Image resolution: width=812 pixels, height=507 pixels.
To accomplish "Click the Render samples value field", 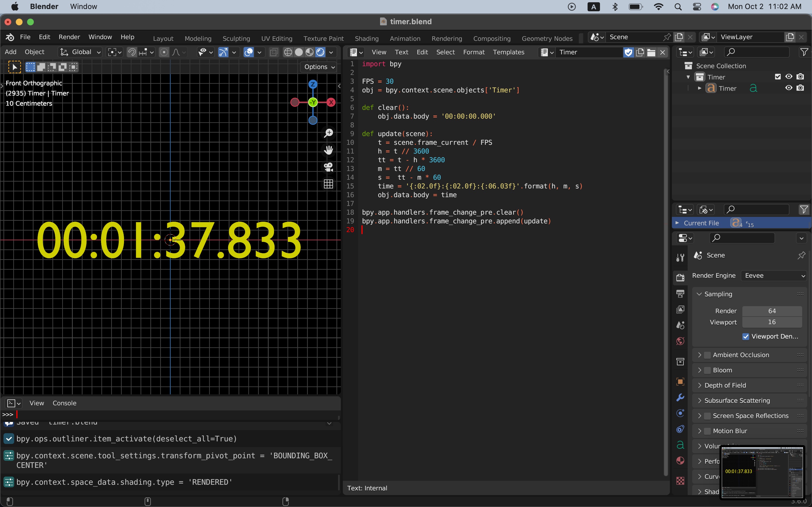I will pos(772,311).
